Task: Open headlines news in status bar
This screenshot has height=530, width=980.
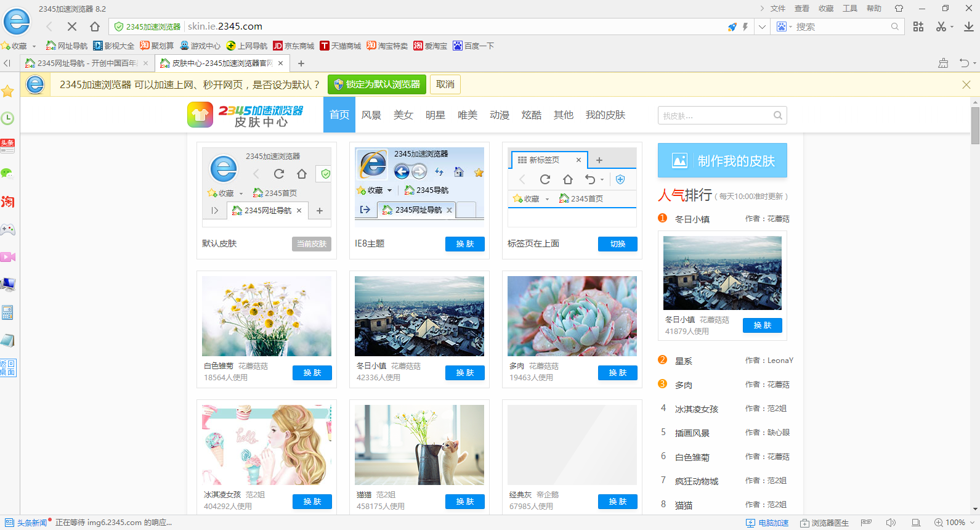Action: [26, 523]
